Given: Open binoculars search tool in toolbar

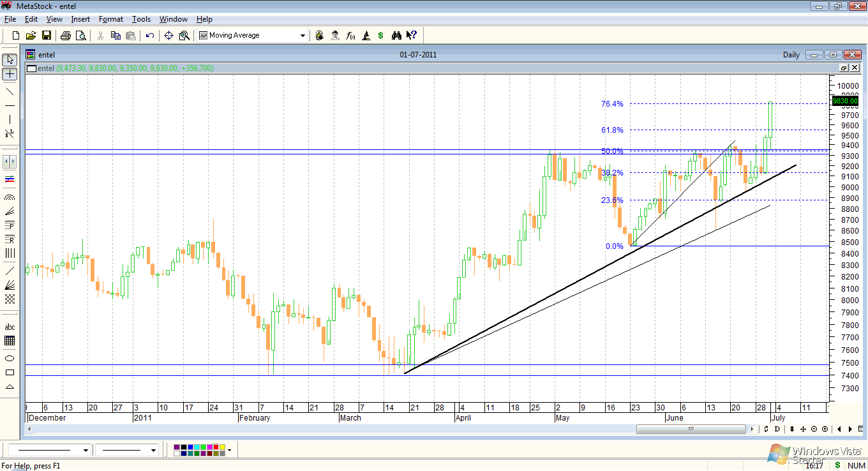Looking at the screenshot, I should [396, 36].
